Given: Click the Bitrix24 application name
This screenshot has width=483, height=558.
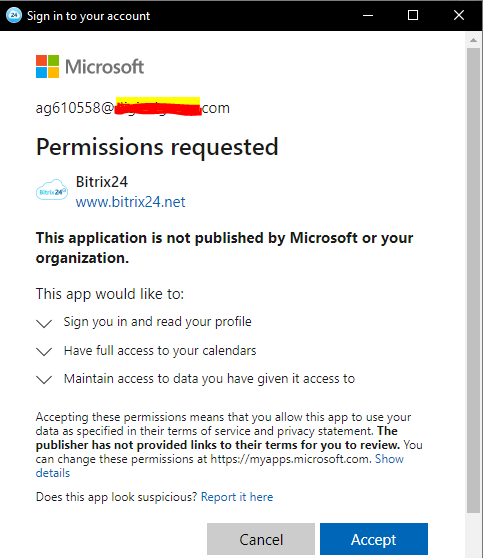Looking at the screenshot, I should [102, 182].
